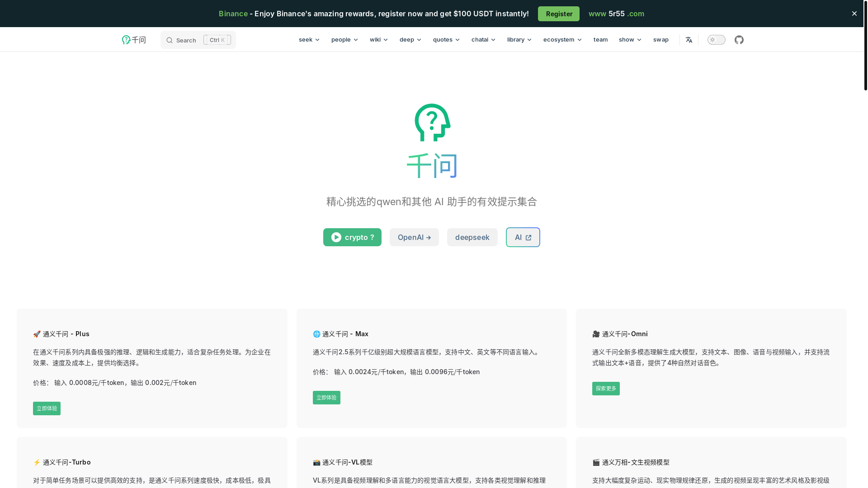Screen dimensions: 868x488
Task: Click the globe emoji of 通义千问 Max
Action: point(316,334)
